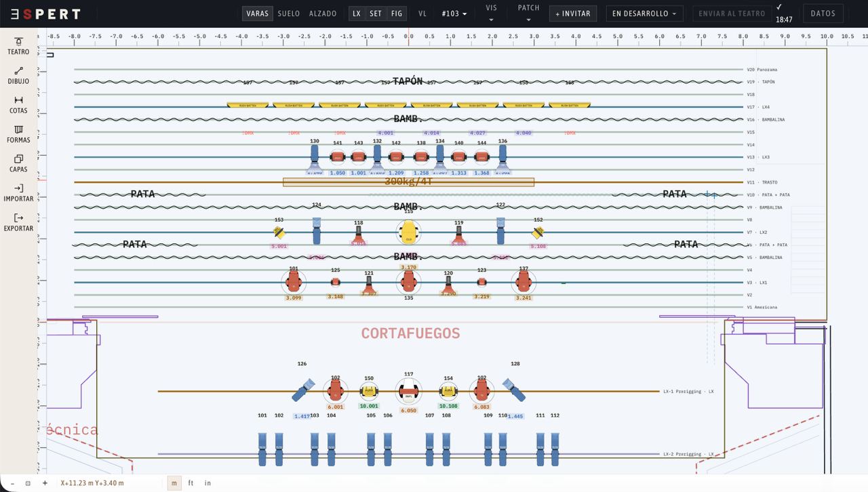Zoom in with the plus button
Screen dimensions: 868x492
[45, 483]
